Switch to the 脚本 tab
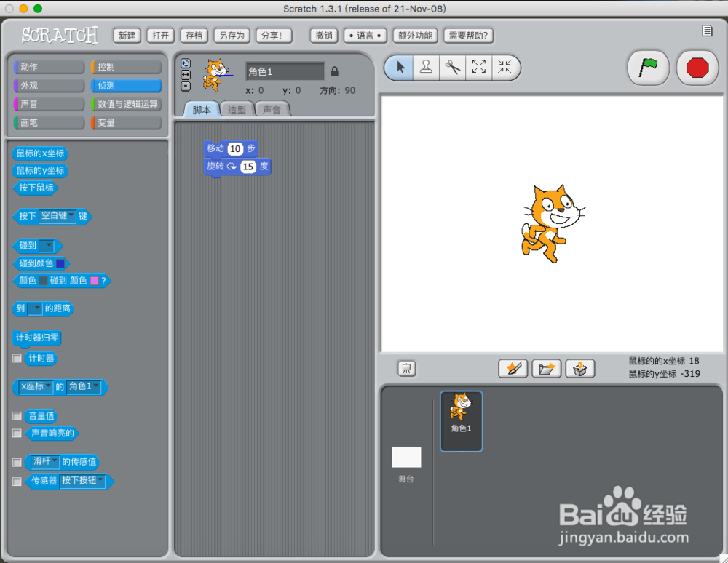This screenshot has height=563, width=728. coord(202,110)
